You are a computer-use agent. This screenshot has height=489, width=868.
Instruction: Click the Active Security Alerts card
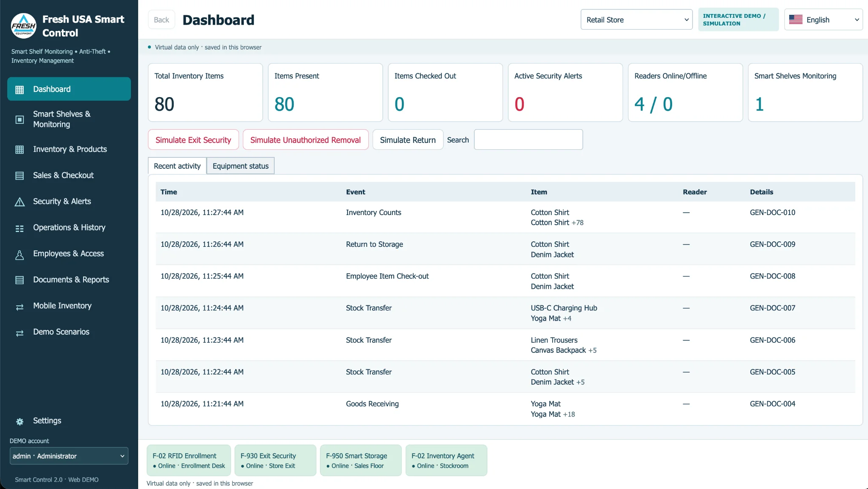pyautogui.click(x=565, y=92)
